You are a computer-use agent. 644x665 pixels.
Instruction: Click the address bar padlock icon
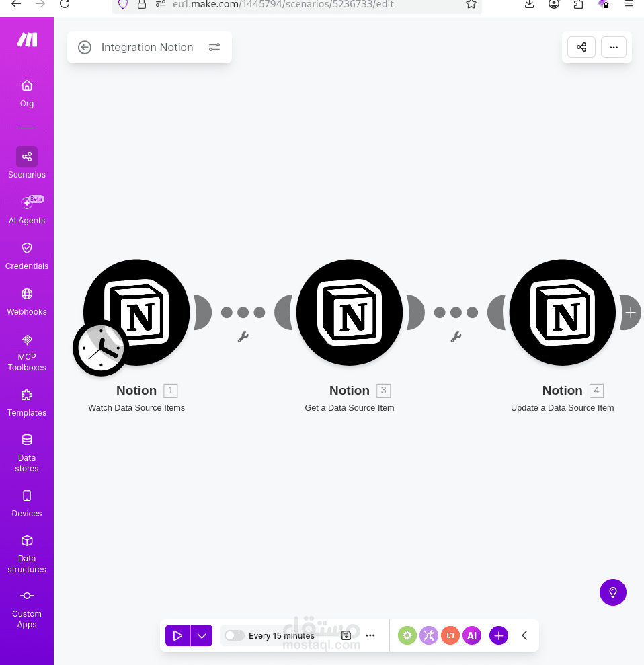point(142,4)
